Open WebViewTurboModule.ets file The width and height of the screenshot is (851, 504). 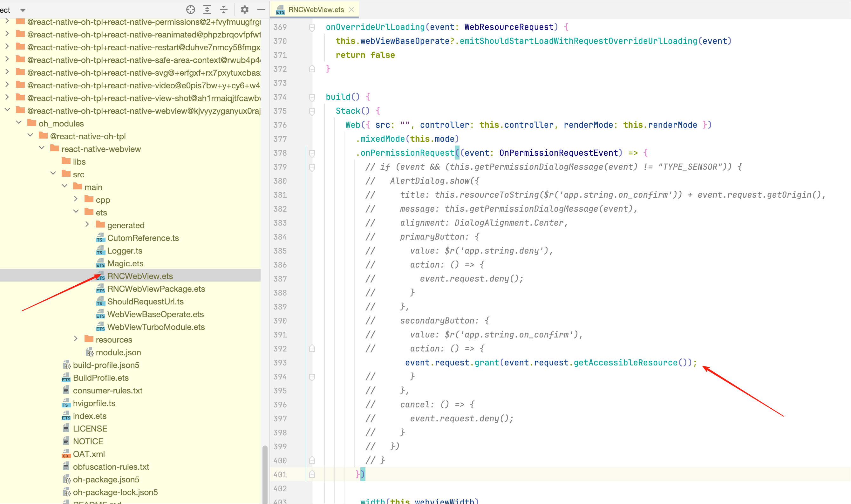155,327
